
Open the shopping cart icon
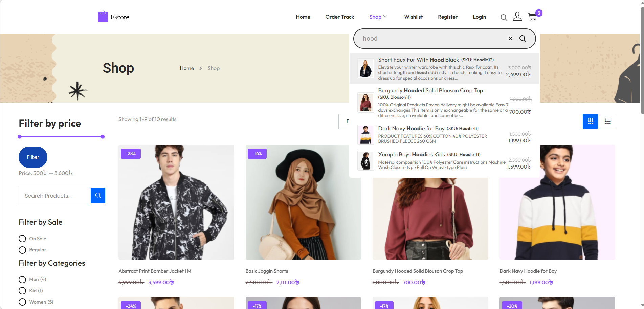point(532,17)
